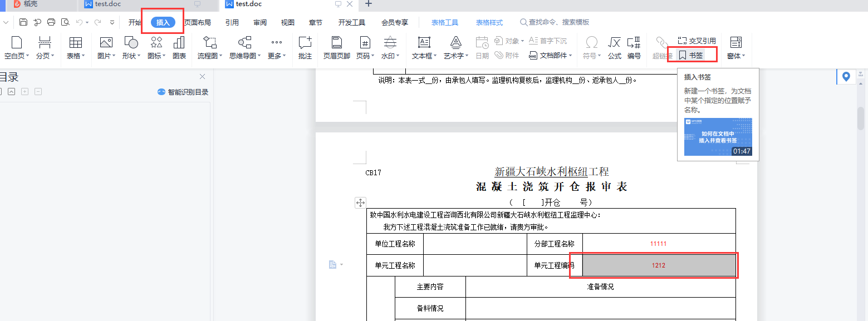The height and width of the screenshot is (321, 868).
Task: Close the 目录 navigation panel
Action: pos(202,77)
